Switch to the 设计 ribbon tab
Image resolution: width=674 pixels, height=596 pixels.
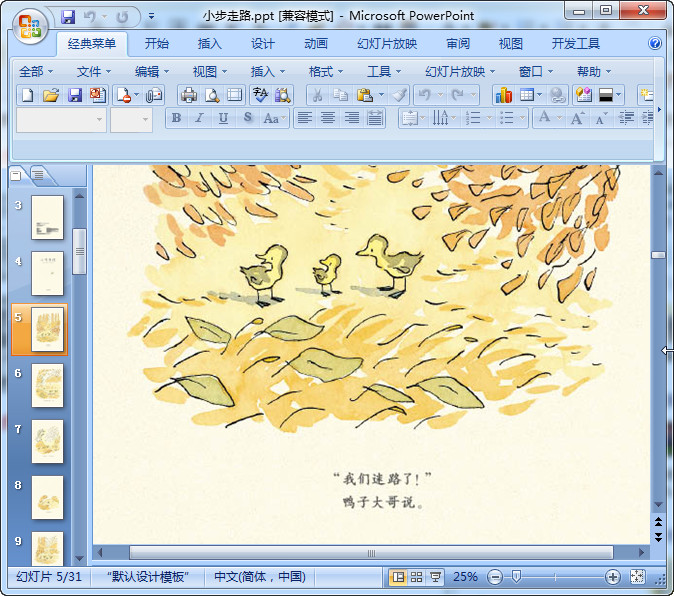click(263, 43)
